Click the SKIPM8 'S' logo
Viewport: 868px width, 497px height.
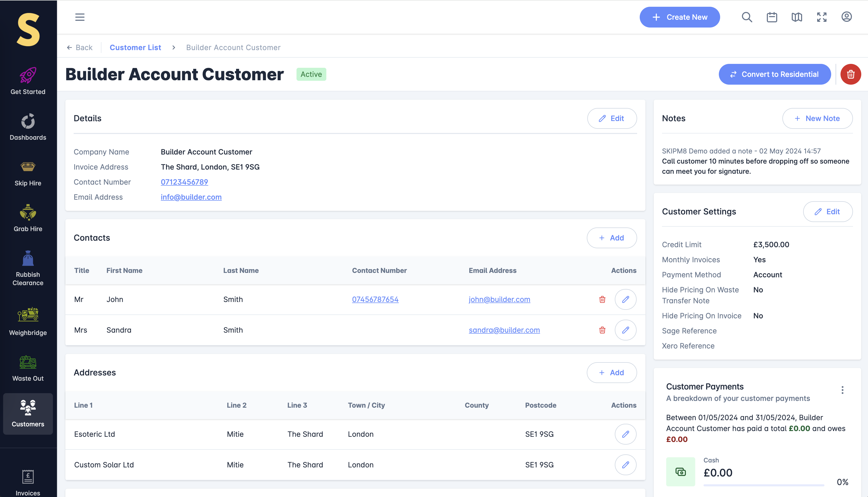pos(28,30)
